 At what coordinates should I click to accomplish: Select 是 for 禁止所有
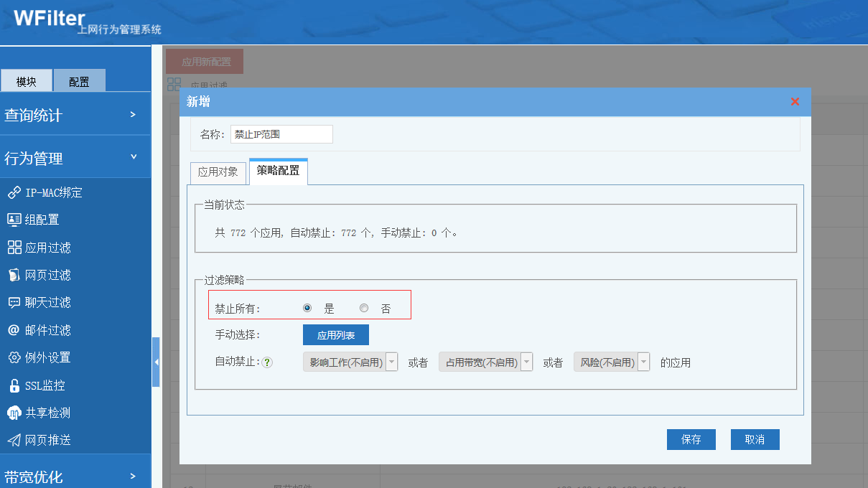(307, 308)
